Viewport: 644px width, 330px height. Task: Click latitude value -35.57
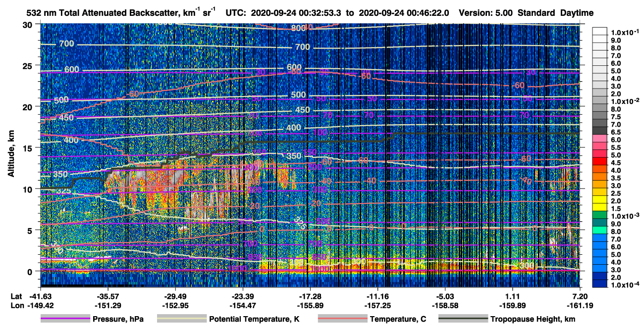107,296
